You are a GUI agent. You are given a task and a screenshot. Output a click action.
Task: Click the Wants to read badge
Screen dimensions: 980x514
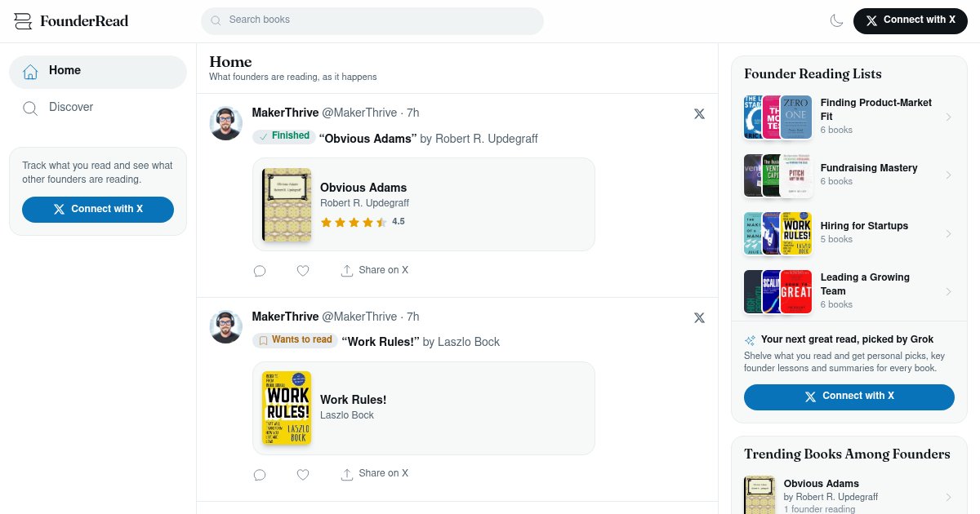[295, 340]
